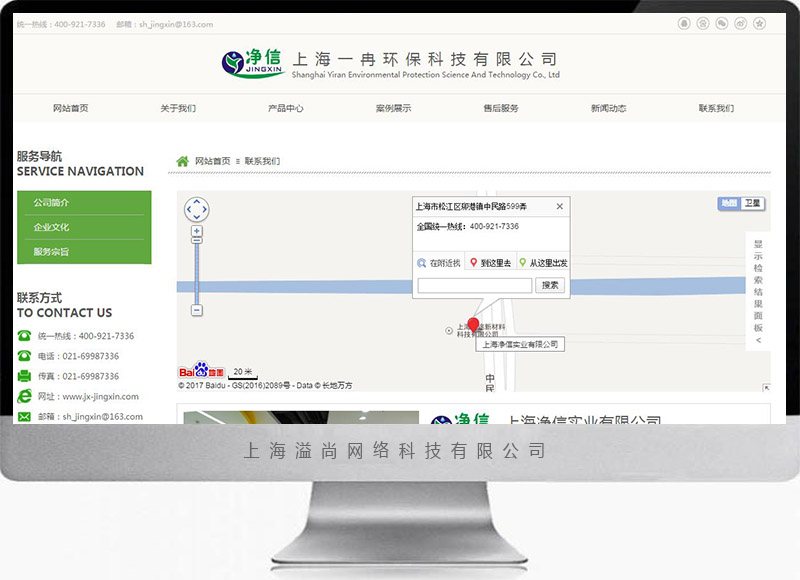
Task: Click the Weibo share icon
Action: coord(741,23)
